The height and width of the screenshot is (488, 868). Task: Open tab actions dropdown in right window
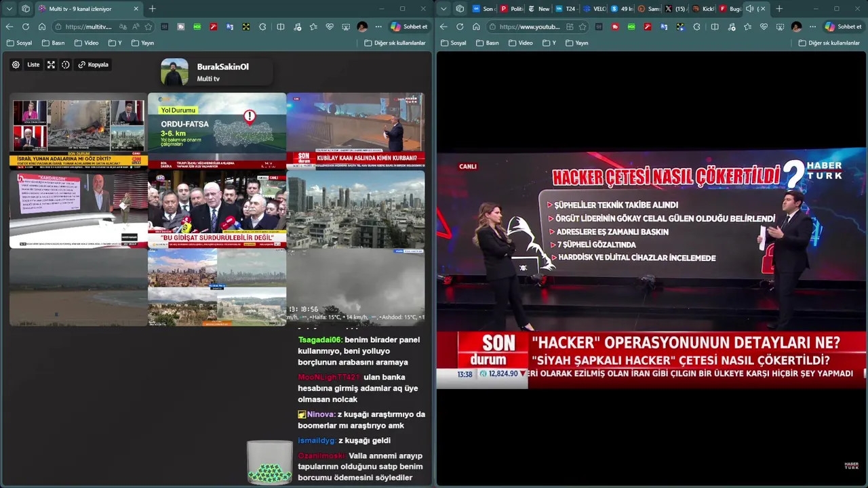pos(443,9)
